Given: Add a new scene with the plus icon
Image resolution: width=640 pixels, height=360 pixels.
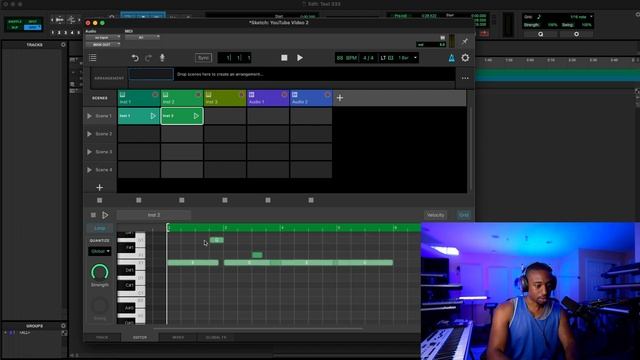Looking at the screenshot, I should [99, 187].
